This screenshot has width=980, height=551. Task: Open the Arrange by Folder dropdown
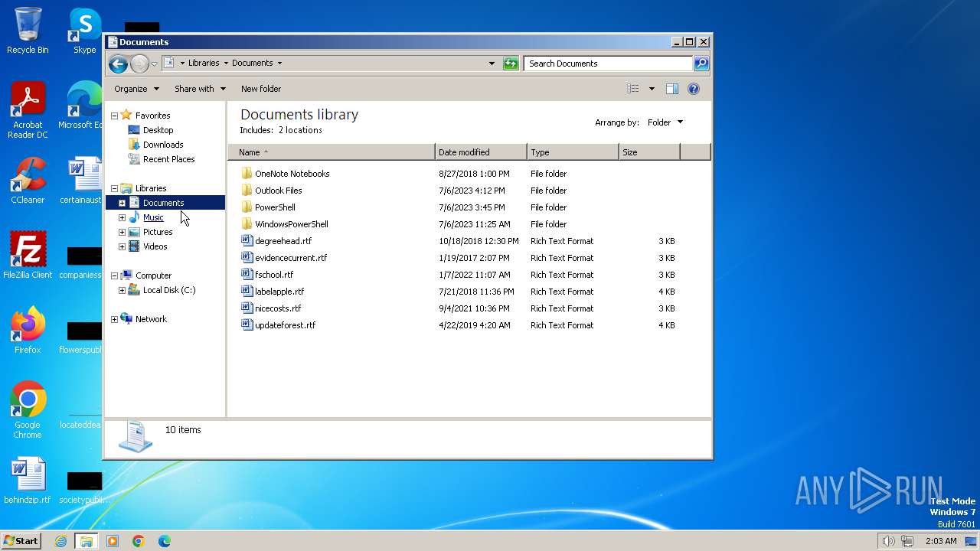pyautogui.click(x=665, y=122)
